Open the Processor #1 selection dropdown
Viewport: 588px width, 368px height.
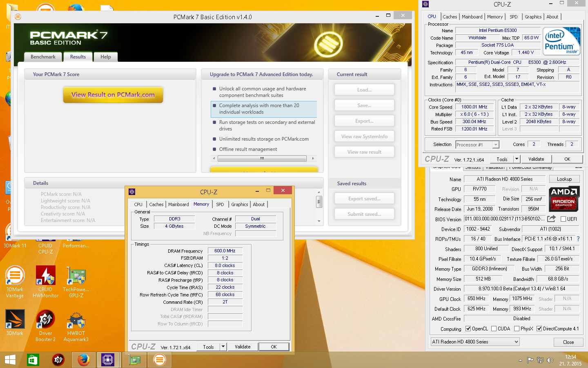[477, 145]
